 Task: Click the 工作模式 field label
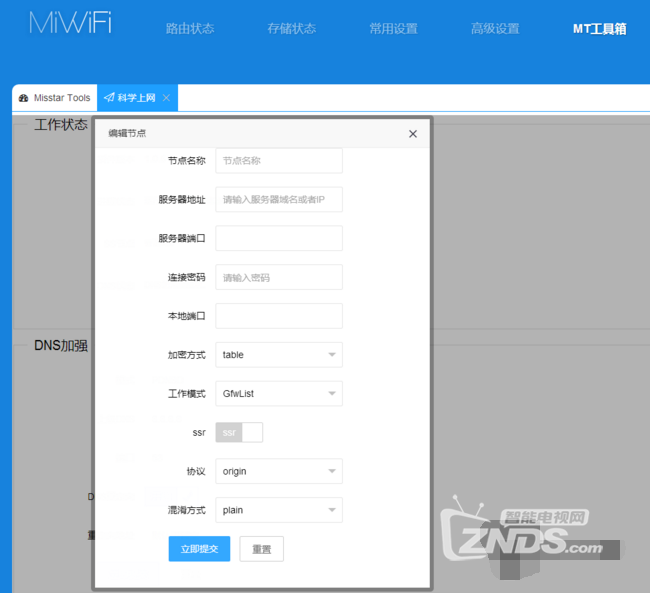(x=187, y=394)
